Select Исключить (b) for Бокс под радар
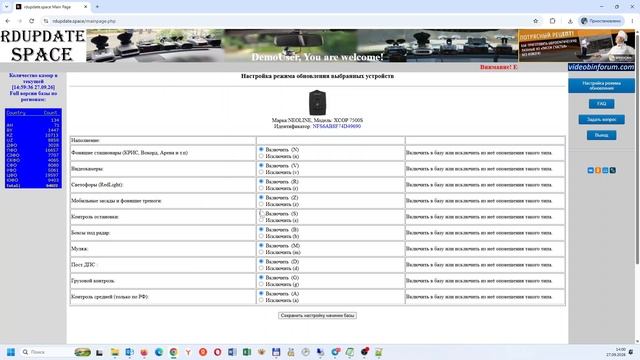 tap(261, 236)
